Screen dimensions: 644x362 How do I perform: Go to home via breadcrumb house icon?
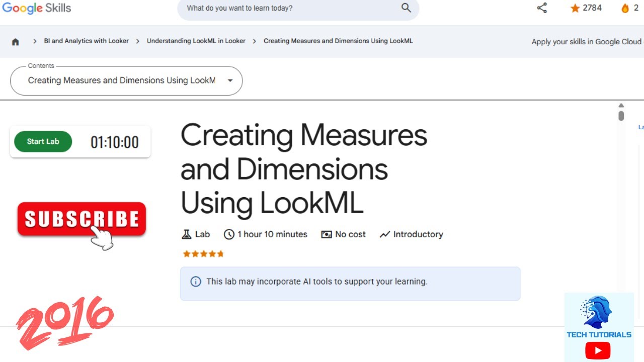pyautogui.click(x=16, y=42)
